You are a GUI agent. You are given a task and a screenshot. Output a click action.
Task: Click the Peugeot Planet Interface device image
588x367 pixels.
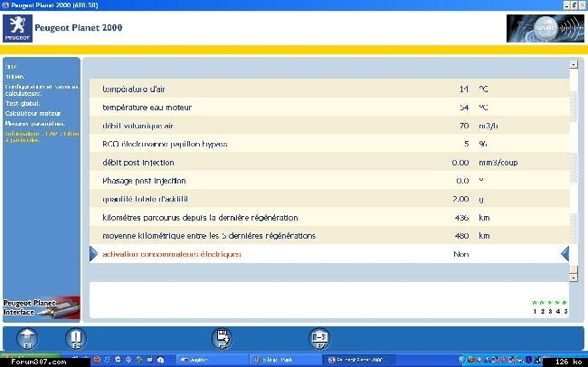(42, 308)
